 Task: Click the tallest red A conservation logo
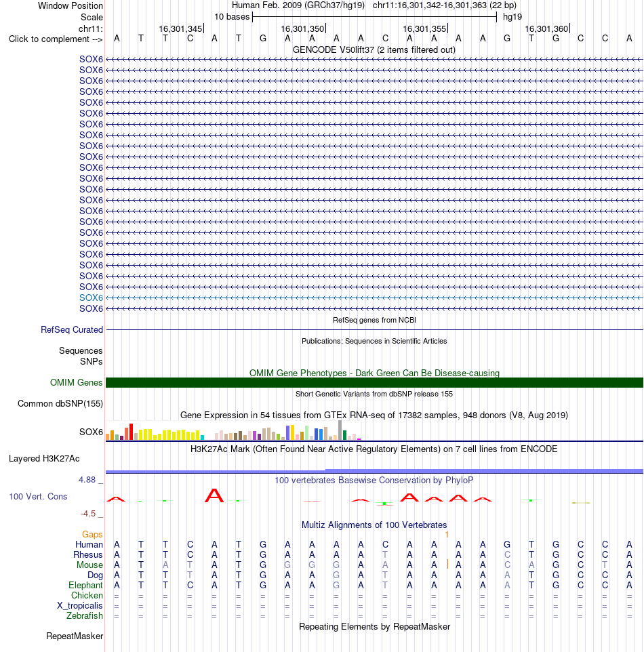[x=214, y=495]
